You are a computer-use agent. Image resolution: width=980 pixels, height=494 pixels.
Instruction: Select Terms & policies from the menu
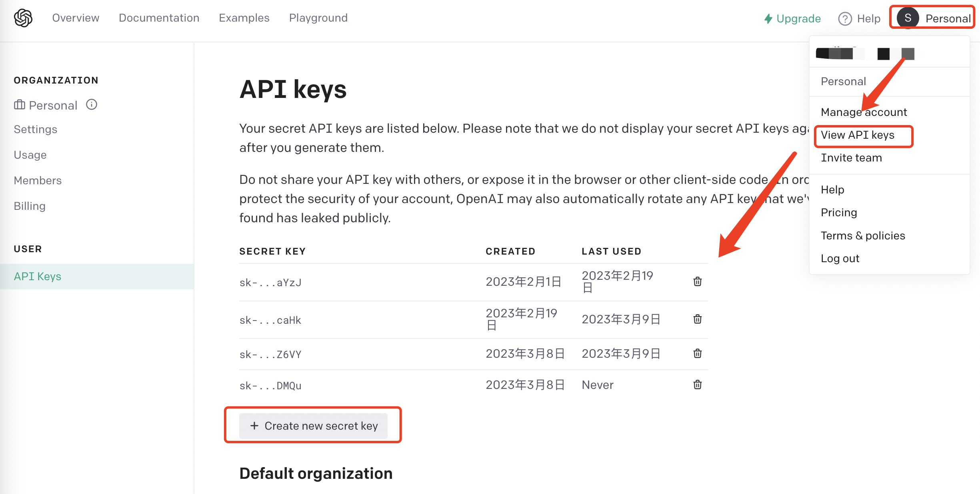click(862, 235)
